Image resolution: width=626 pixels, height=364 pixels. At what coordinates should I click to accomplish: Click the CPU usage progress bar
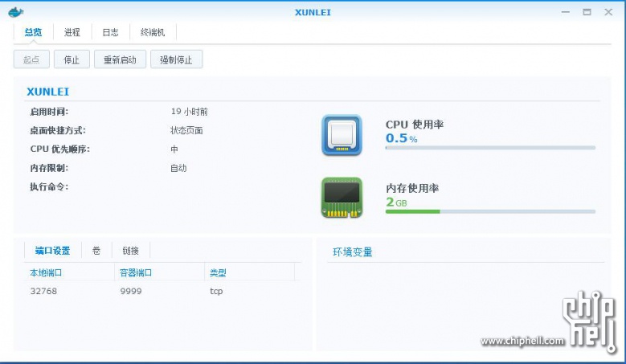tap(490, 148)
